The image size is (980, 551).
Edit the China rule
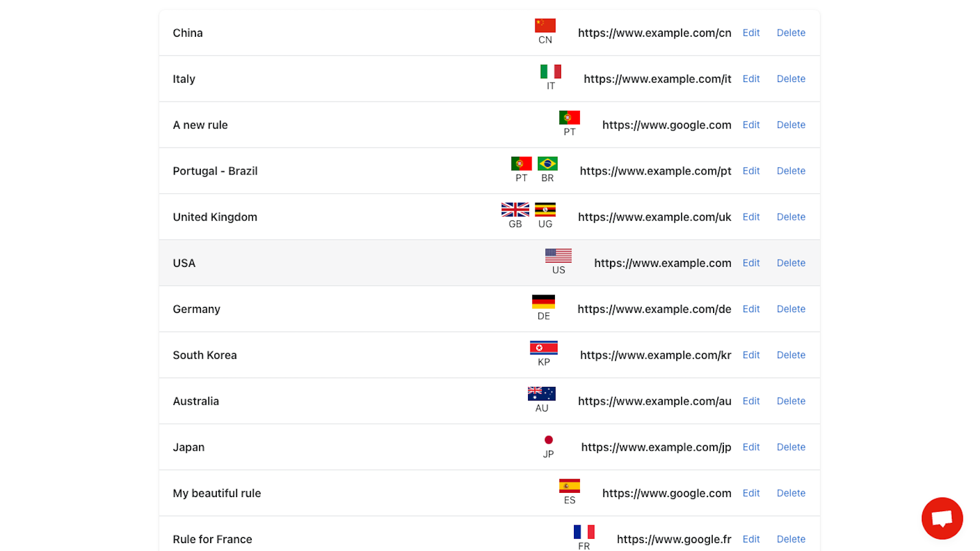(x=751, y=33)
